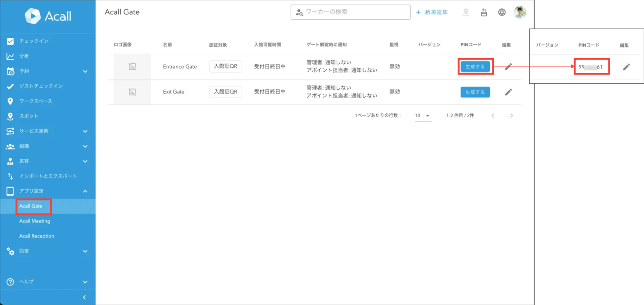Viewport: 644px width, 305px height.
Task: Click the 分析 chart icon
Action: pyautogui.click(x=10, y=56)
